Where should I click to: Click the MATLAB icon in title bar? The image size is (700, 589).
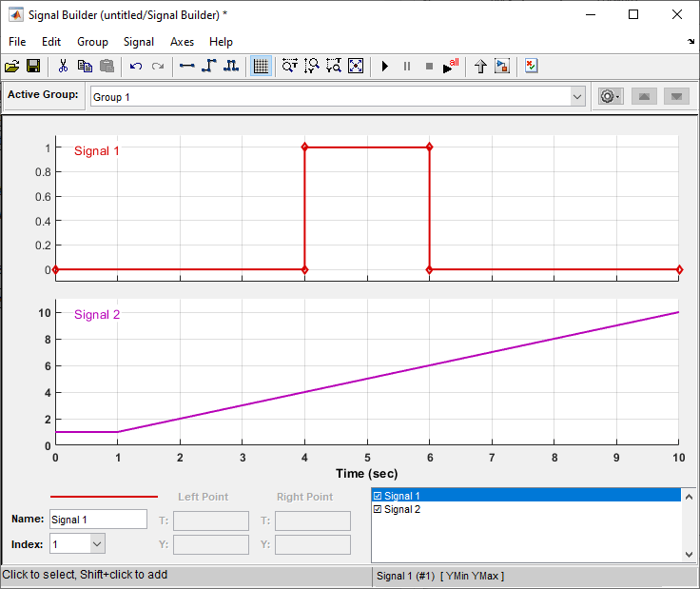pos(16,14)
